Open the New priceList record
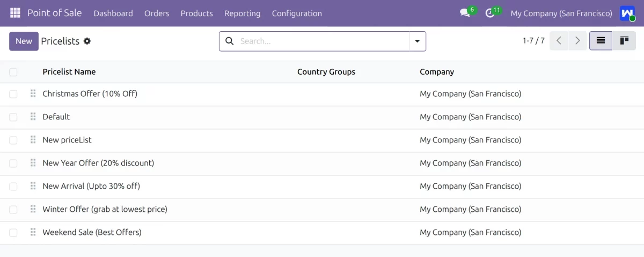This screenshot has height=257, width=644. point(67,140)
